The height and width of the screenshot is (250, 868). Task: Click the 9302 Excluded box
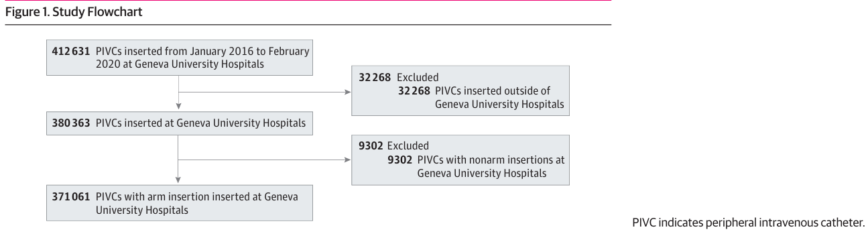[461, 160]
